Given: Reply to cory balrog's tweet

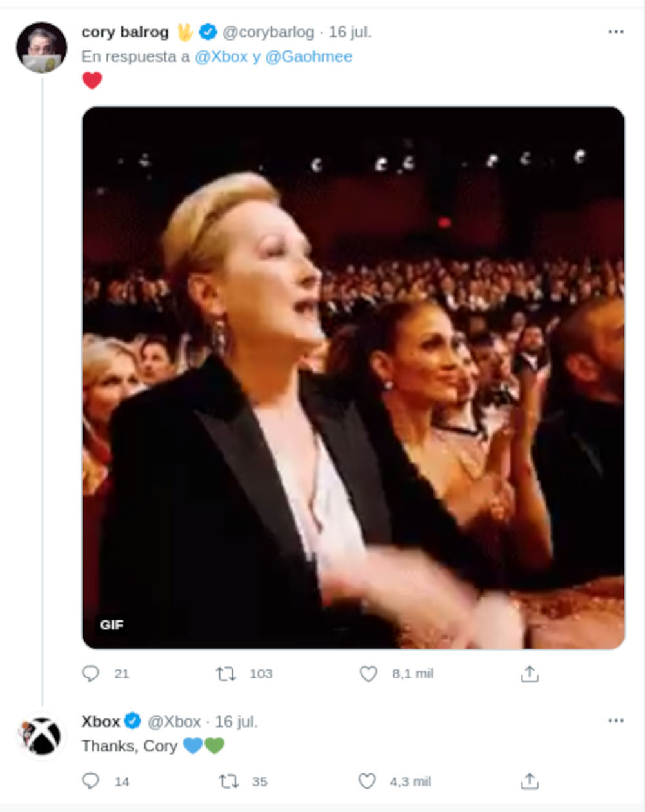Looking at the screenshot, I should tap(91, 674).
